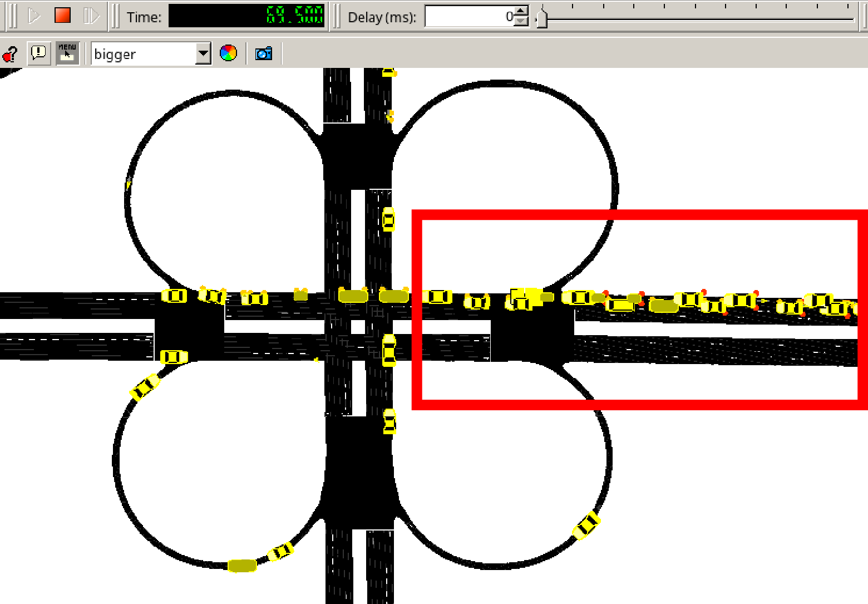Click the toolbar grip before Delay label
Image resolution: width=868 pixels, height=604 pixels.
click(337, 16)
